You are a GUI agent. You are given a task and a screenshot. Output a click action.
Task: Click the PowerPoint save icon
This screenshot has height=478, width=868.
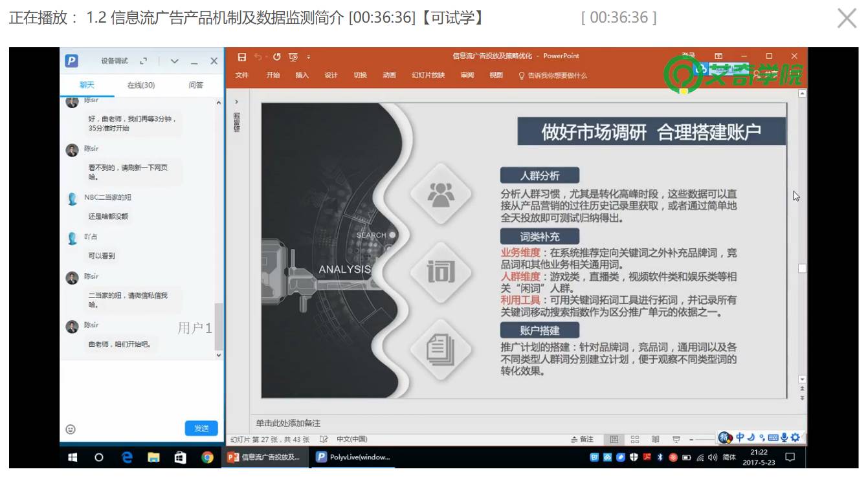click(242, 57)
